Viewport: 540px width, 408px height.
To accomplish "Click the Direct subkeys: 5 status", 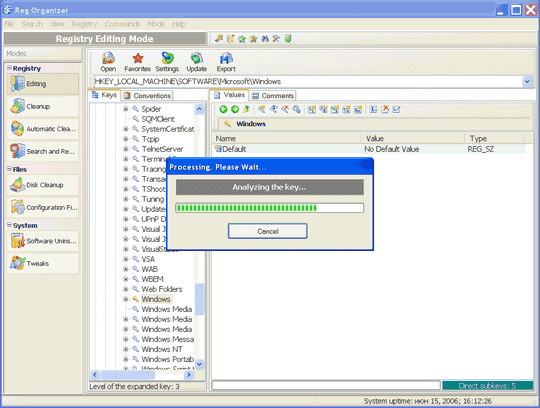I will click(x=487, y=386).
